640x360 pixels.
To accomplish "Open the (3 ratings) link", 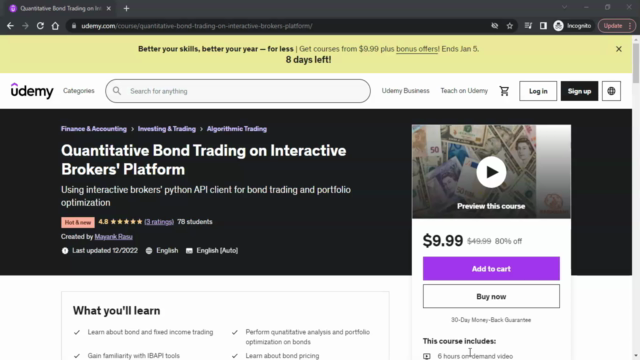I will 159,222.
